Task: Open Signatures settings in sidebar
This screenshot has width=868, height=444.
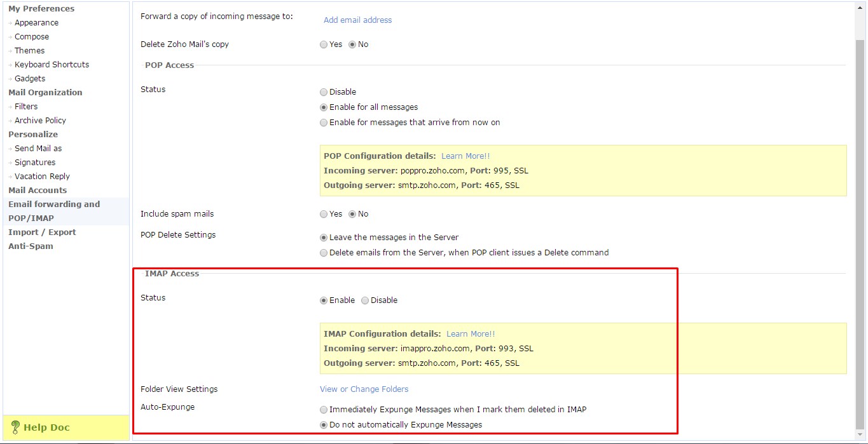Action: [35, 163]
